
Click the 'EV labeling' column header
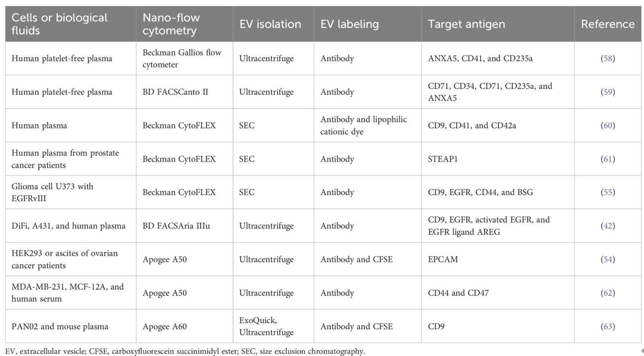[x=368, y=24]
